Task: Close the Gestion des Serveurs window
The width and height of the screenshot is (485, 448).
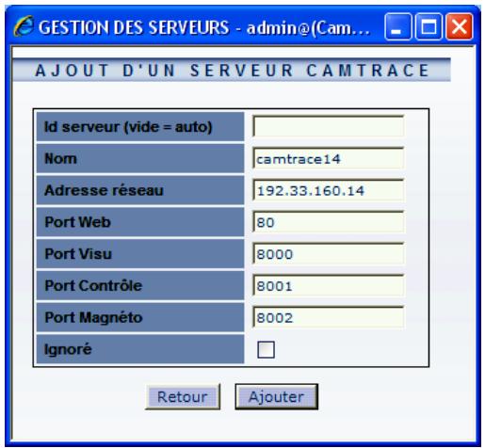Action: (x=460, y=26)
